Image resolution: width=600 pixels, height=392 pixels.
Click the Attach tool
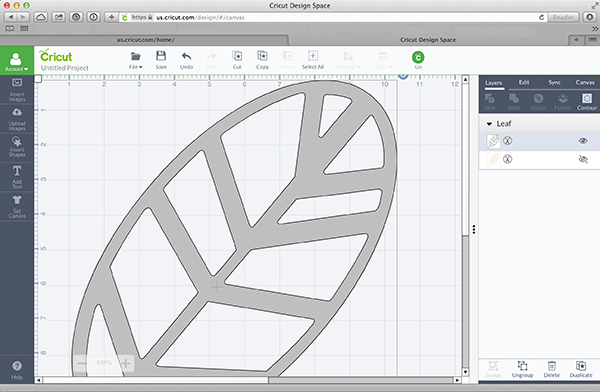click(x=538, y=102)
